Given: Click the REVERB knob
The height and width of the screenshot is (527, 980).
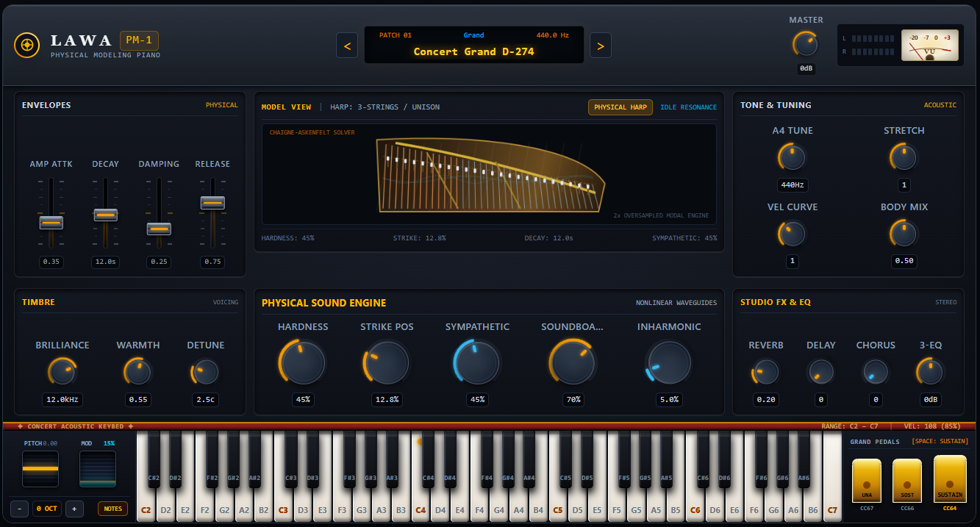Looking at the screenshot, I should pos(766,372).
